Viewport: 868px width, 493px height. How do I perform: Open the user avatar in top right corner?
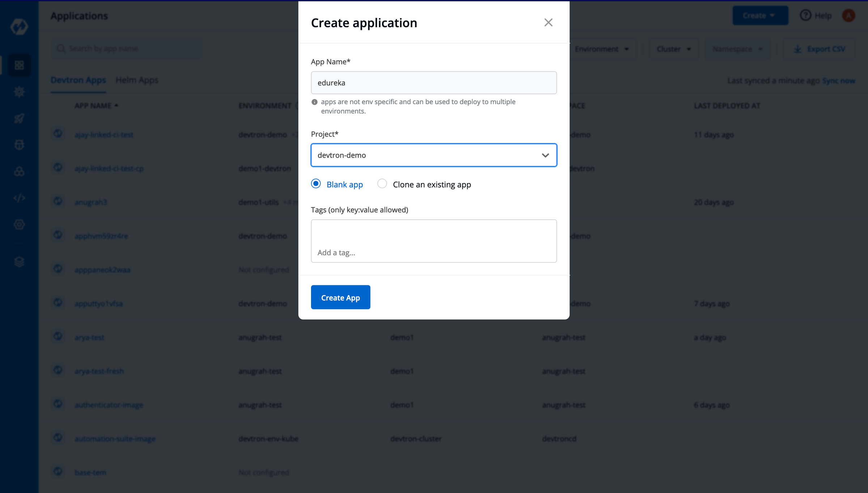click(x=849, y=15)
